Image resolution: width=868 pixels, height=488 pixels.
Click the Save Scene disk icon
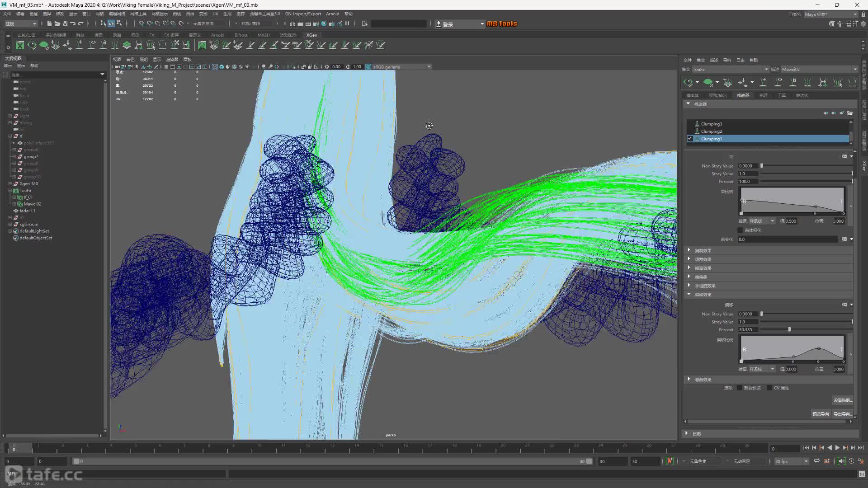(x=65, y=23)
